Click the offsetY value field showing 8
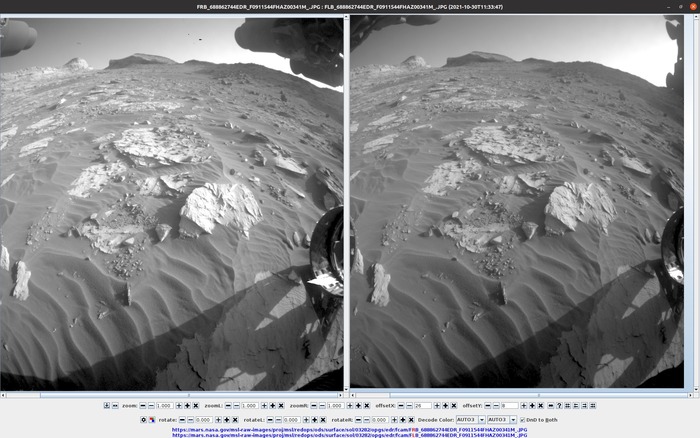 tap(509, 405)
